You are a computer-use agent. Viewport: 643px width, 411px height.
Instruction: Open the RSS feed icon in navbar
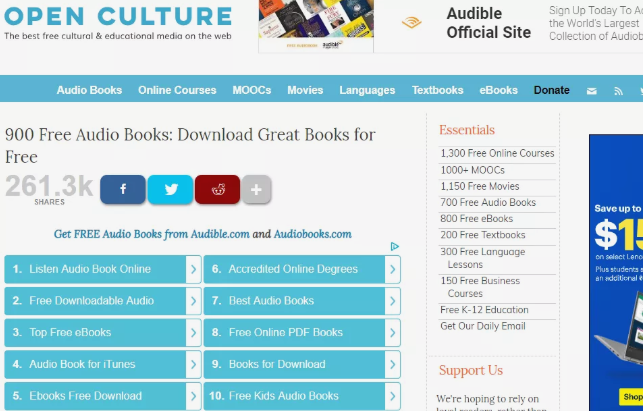click(x=618, y=91)
